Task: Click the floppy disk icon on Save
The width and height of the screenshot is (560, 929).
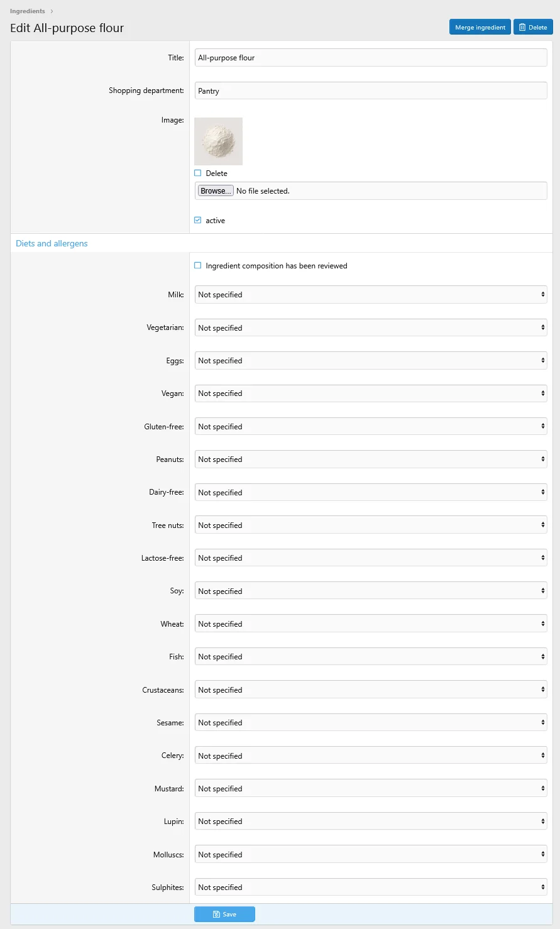Action: click(216, 915)
